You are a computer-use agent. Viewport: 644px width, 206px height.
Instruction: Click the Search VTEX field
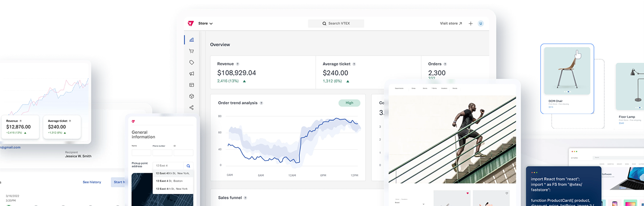click(x=336, y=24)
